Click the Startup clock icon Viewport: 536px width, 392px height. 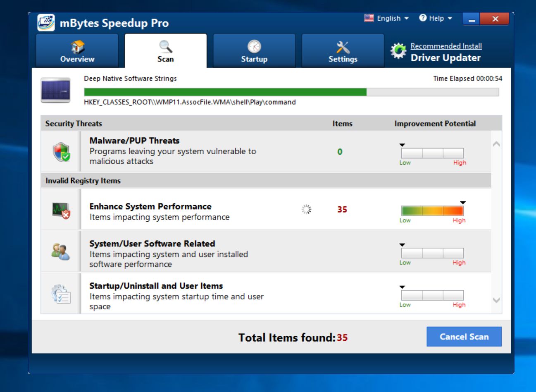pyautogui.click(x=254, y=47)
